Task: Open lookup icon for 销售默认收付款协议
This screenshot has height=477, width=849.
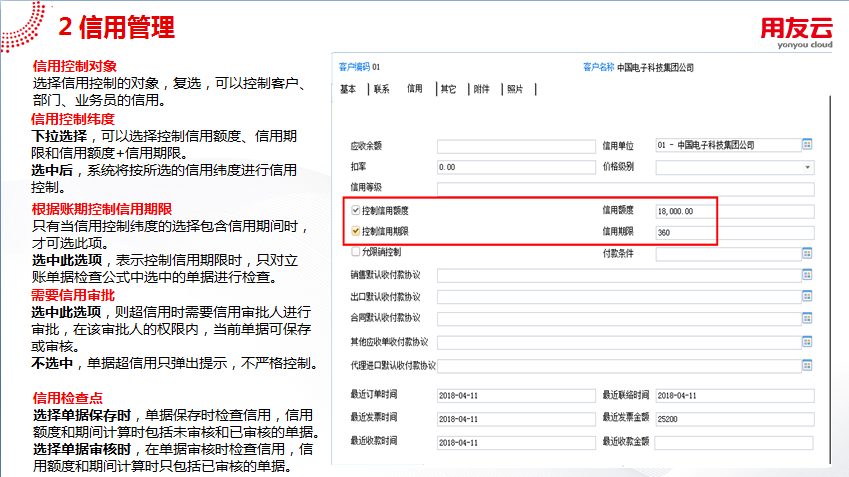Action: click(807, 275)
